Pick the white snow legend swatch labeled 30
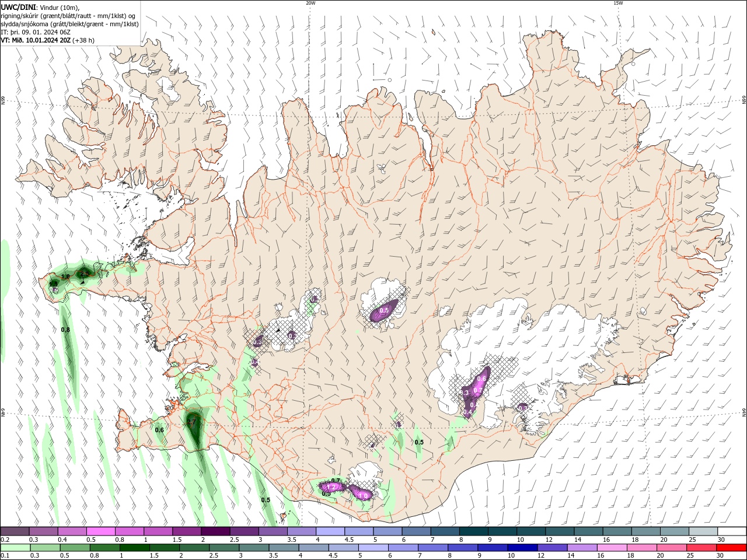The width and height of the screenshot is (747, 560). (731, 531)
